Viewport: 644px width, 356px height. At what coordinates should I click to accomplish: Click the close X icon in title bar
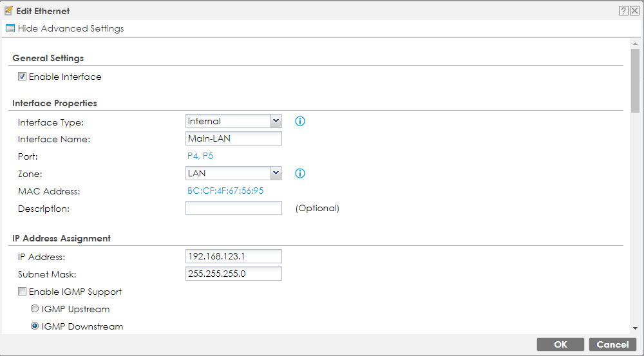[634, 11]
